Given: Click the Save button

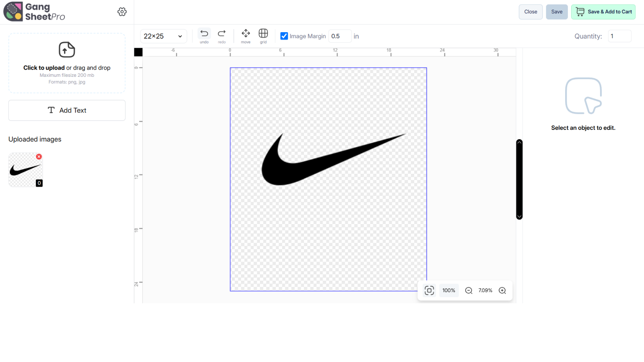Looking at the screenshot, I should (557, 12).
